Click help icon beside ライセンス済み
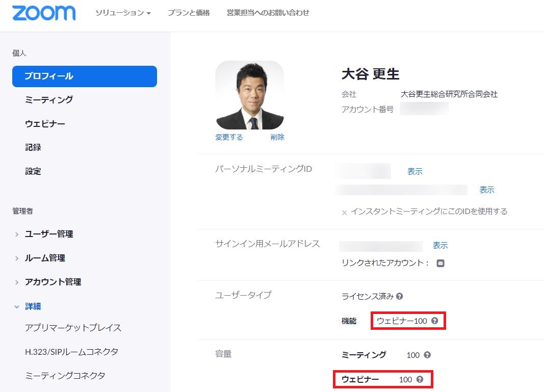This screenshot has height=392, width=544. 400,296
